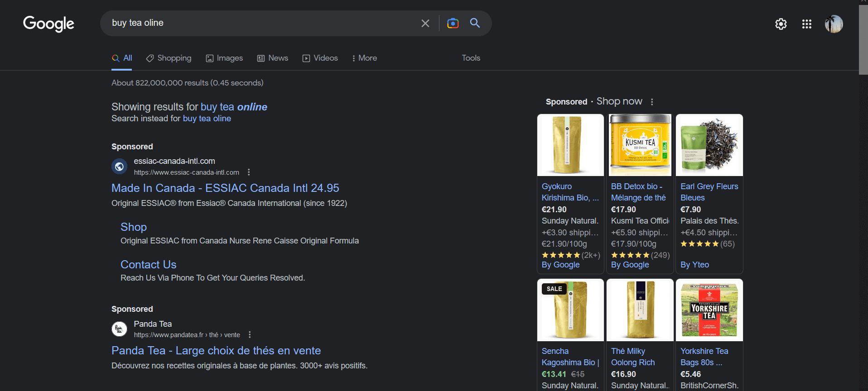Open the Kusmi Tea BB Detox product image
Screen dimensions: 868x391
coord(640,145)
